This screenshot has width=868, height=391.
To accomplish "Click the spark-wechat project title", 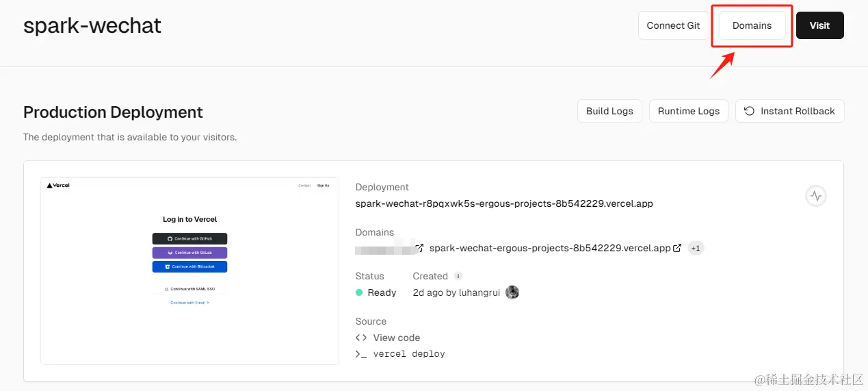I will click(92, 25).
